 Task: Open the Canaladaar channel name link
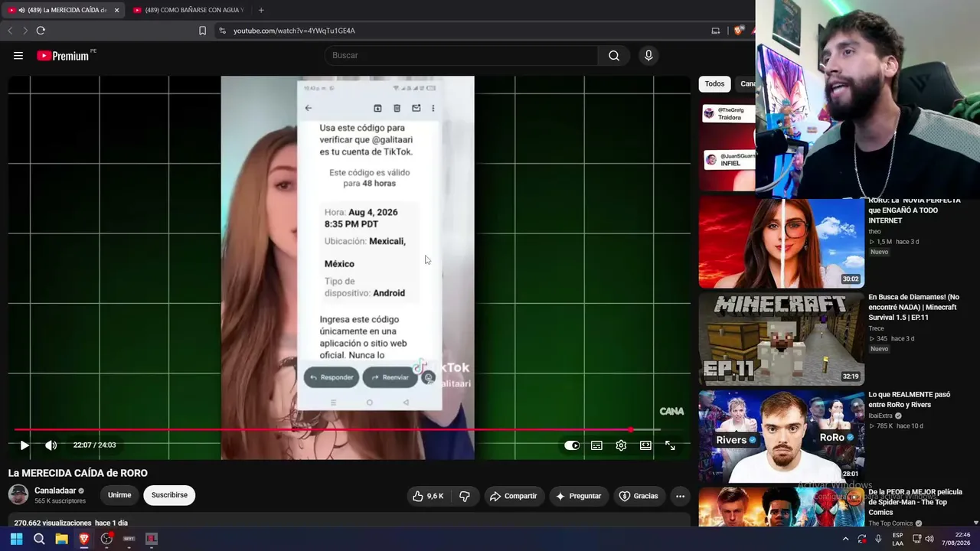[x=55, y=491]
